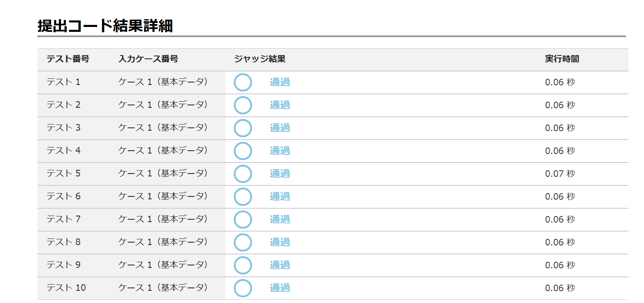Image resolution: width=644 pixels, height=303 pixels.
Task: Open the 通過 link for テスト 7
Action: pos(280,219)
